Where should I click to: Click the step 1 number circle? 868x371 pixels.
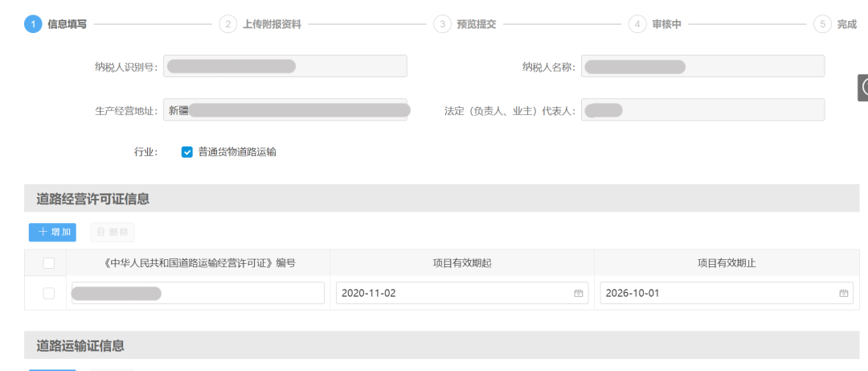pos(33,24)
